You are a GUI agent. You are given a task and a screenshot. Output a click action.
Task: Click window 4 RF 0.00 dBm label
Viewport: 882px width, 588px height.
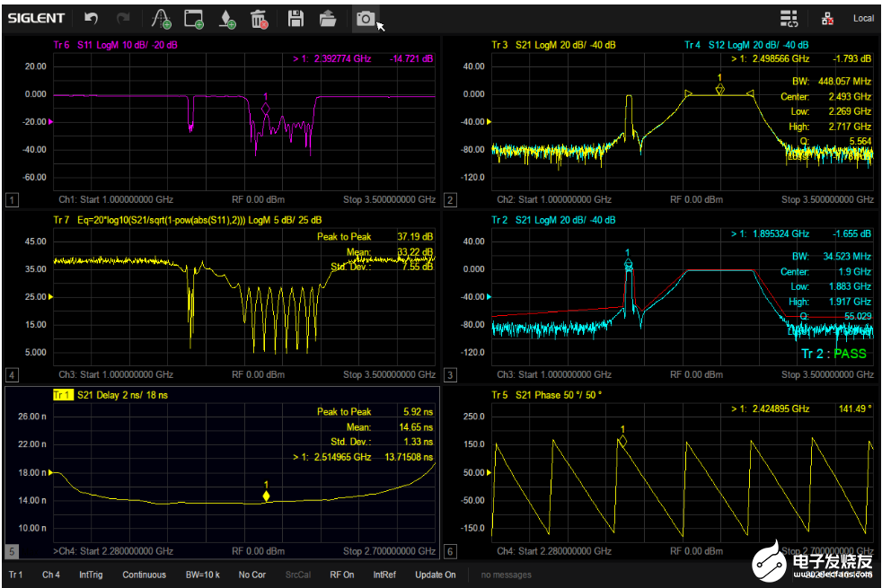click(x=258, y=375)
